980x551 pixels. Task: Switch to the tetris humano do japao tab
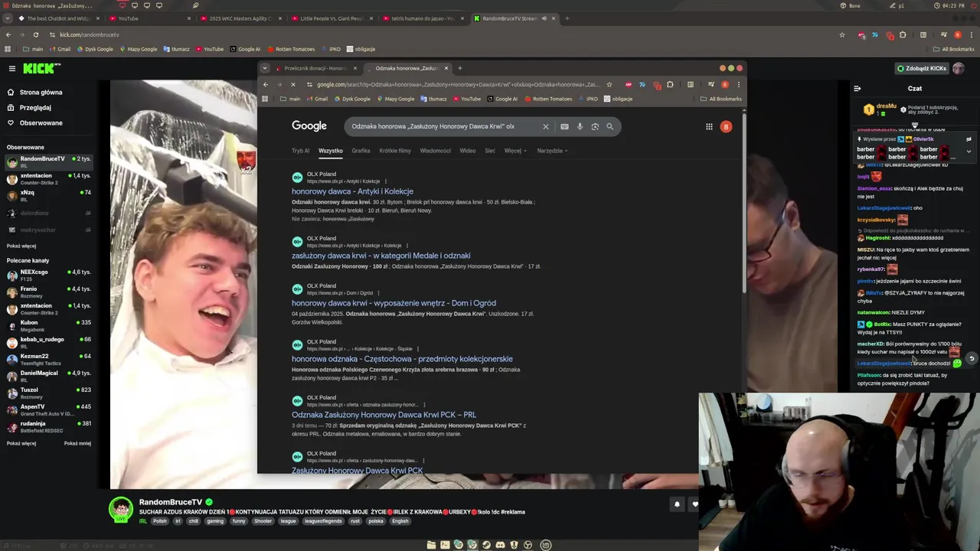click(x=423, y=18)
